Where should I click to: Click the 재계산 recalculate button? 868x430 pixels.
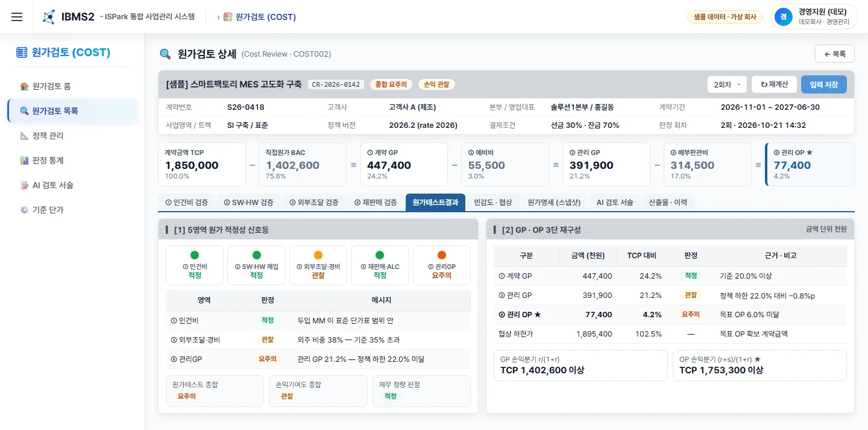pos(775,84)
